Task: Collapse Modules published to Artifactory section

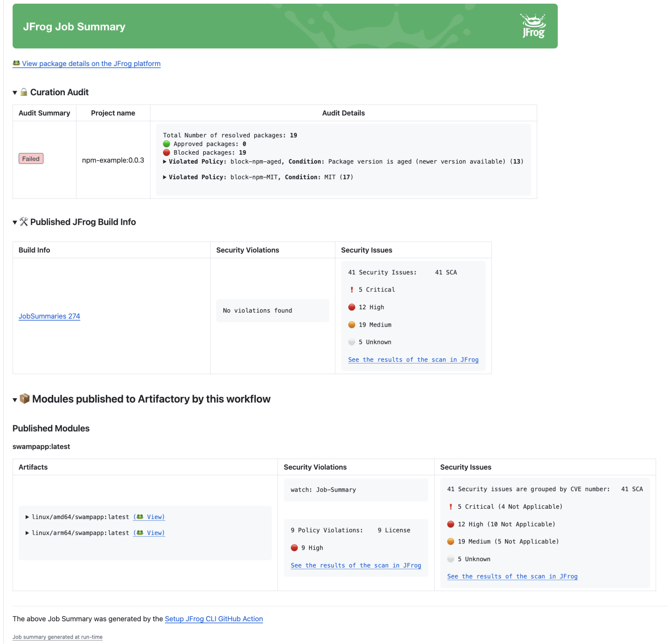Action: pos(15,399)
